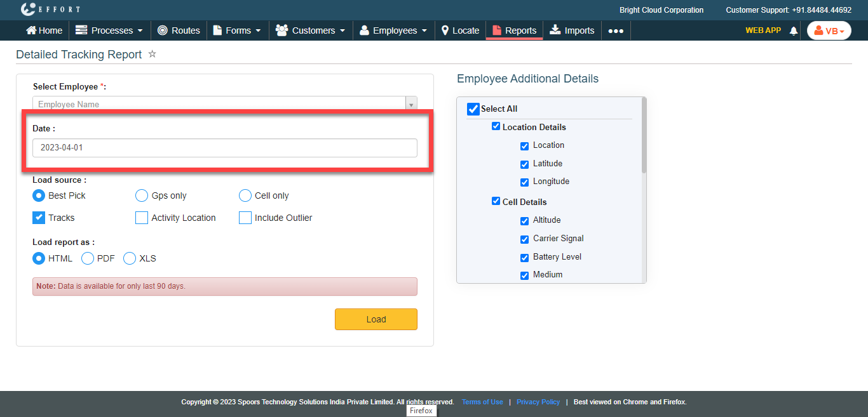The width and height of the screenshot is (868, 417).
Task: Click the three-dots more menu icon
Action: pyautogui.click(x=616, y=31)
